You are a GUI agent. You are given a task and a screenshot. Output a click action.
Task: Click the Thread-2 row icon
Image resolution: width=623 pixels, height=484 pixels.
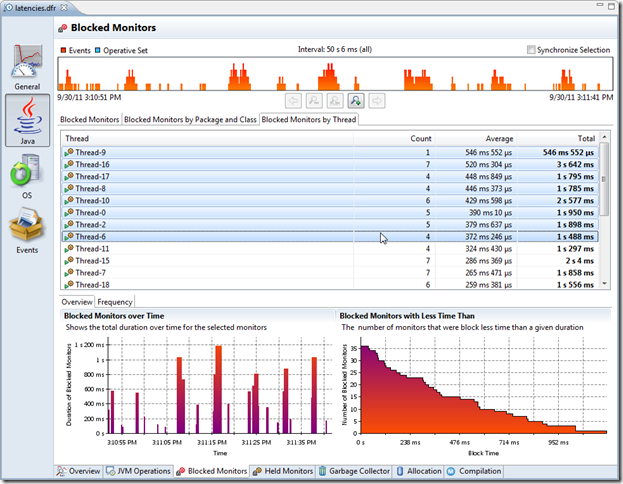pos(69,225)
